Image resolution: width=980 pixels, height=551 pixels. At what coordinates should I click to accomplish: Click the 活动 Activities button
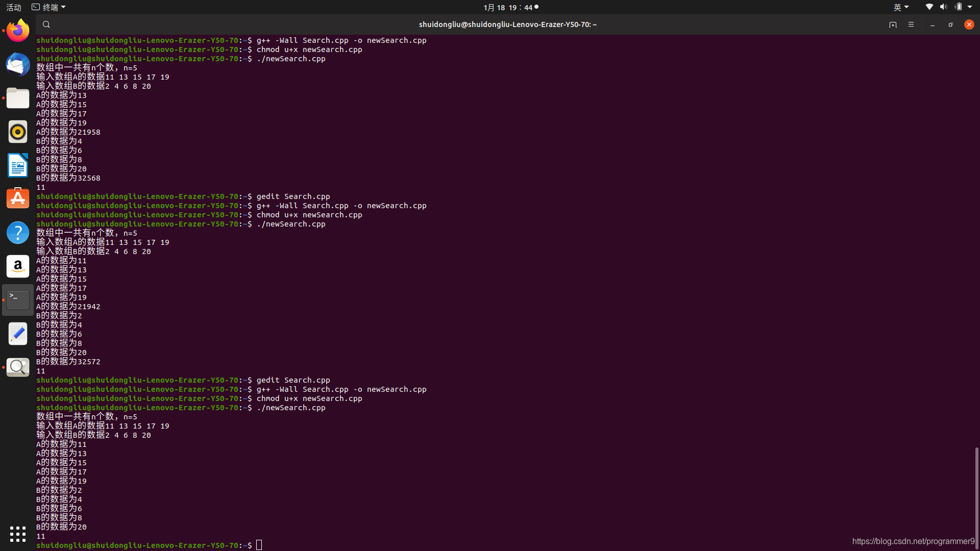point(14,7)
